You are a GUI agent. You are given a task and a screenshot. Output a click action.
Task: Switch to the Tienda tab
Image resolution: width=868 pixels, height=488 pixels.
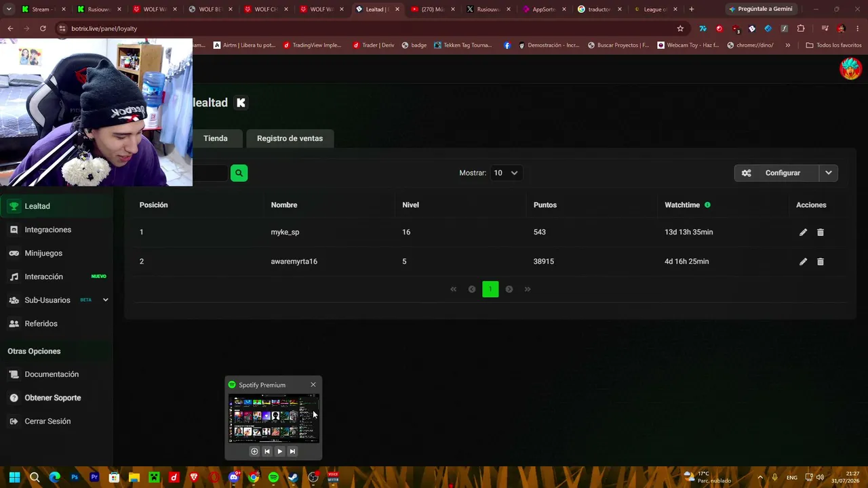click(216, 138)
